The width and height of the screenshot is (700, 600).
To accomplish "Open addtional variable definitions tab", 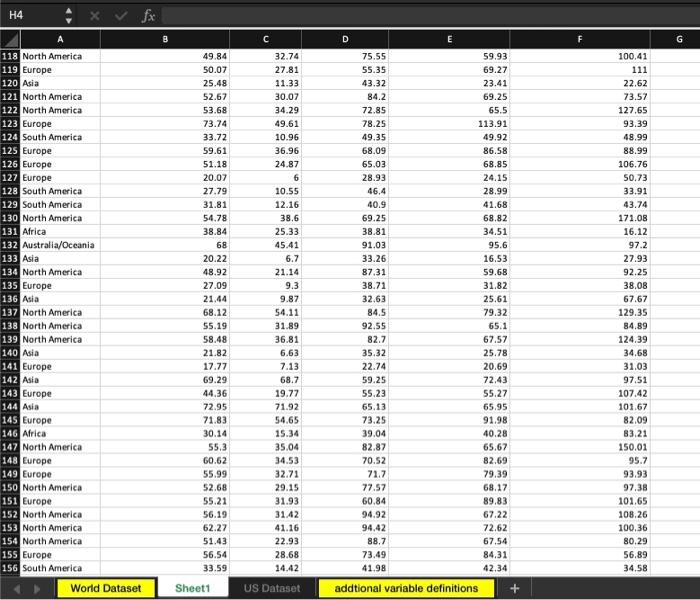I will (406, 588).
